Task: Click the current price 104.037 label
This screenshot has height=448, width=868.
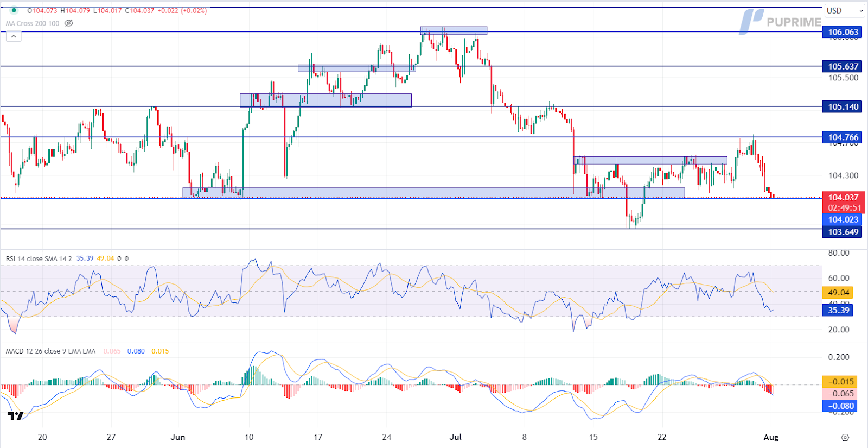Action: click(x=843, y=198)
